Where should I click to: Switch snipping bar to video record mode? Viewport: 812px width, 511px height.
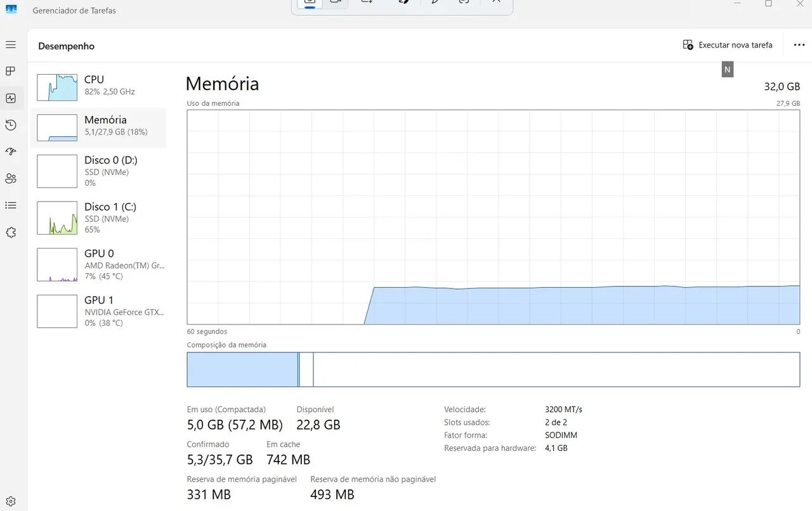point(336,2)
